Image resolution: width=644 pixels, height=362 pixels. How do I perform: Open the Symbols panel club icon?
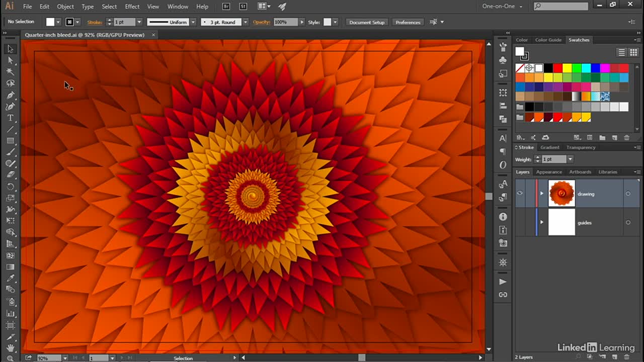pyautogui.click(x=503, y=60)
